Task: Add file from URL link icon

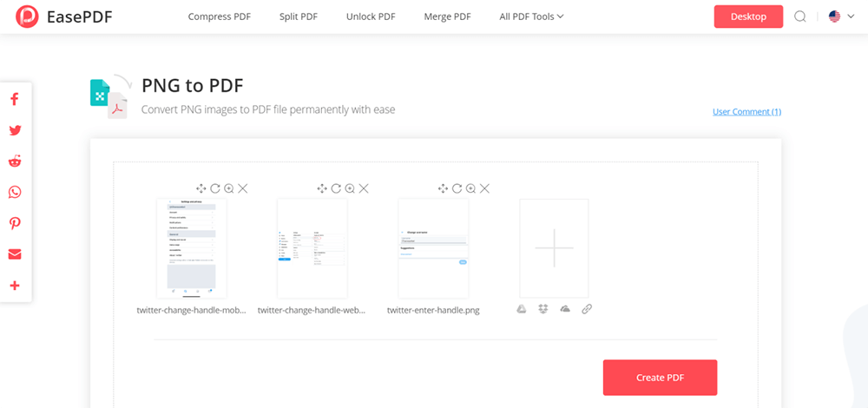Action: [587, 309]
